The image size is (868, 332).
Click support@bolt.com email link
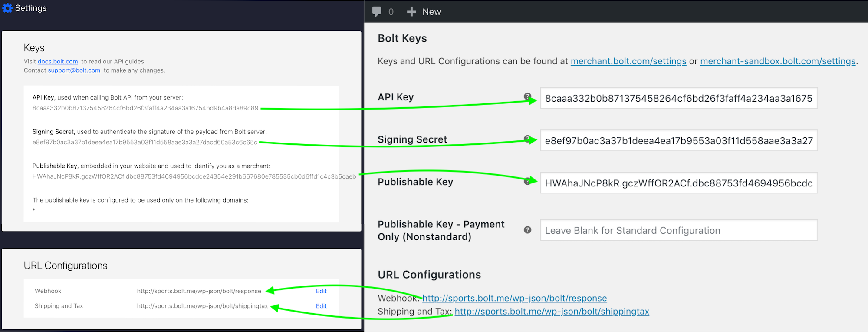coord(74,70)
